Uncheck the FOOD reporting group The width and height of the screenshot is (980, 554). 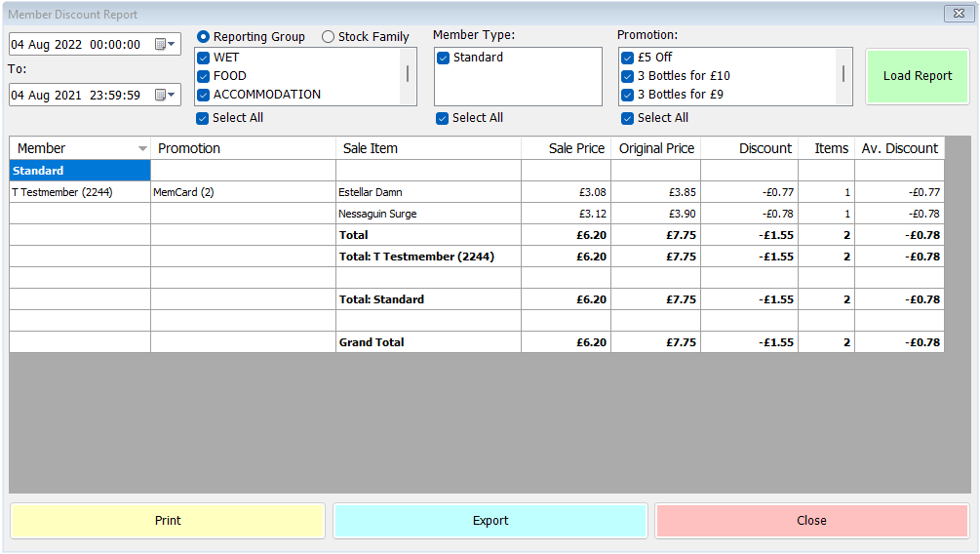(203, 76)
